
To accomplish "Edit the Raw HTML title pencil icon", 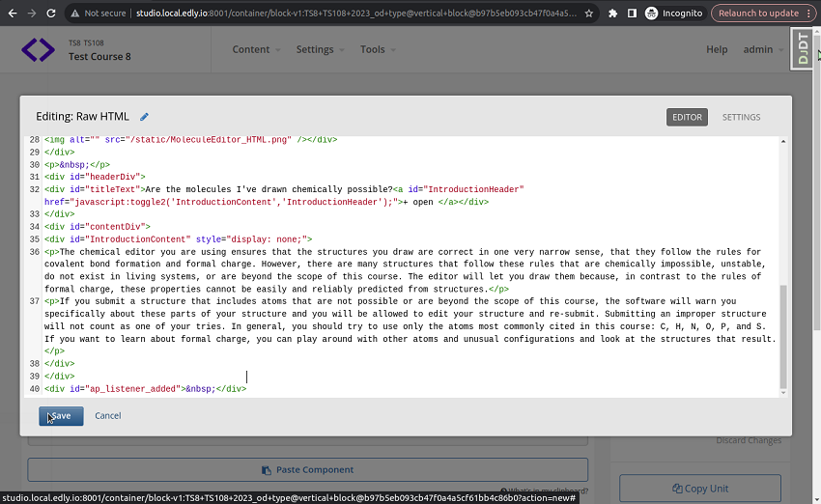I will click(144, 117).
